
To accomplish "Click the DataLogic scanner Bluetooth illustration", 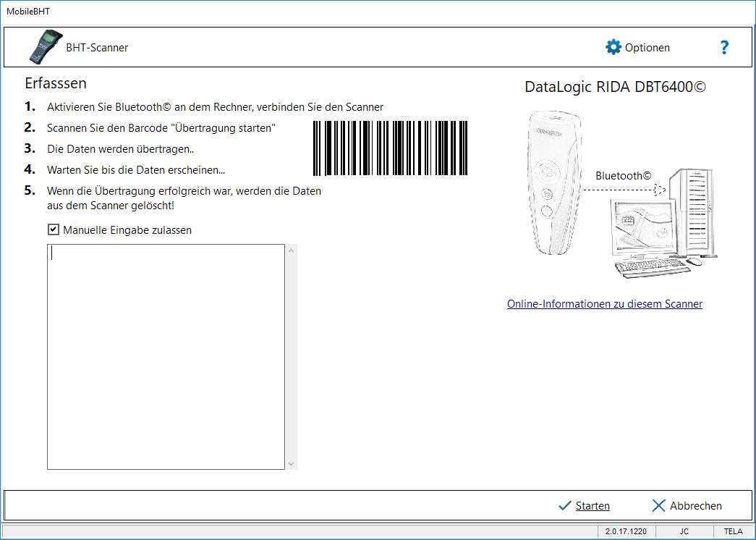I will tap(621, 195).
